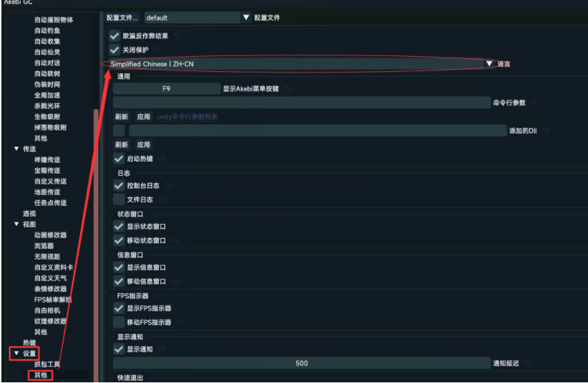Collapse the 视图 tree section
Screen dimensions: 588x383
(x=16, y=224)
